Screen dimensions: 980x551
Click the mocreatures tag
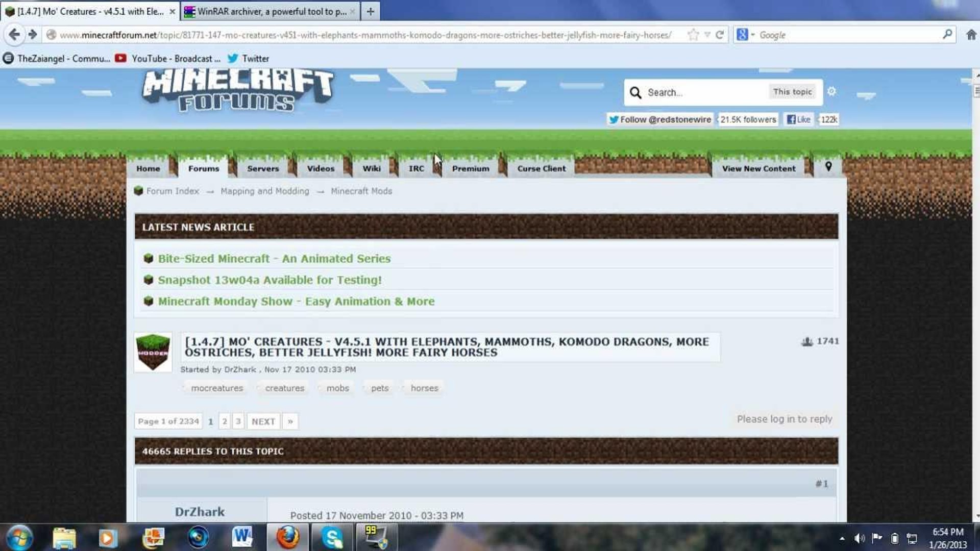point(217,388)
